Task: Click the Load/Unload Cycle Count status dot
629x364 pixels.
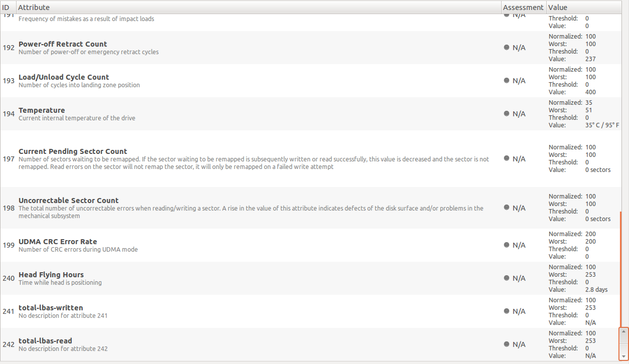Action: 507,80
